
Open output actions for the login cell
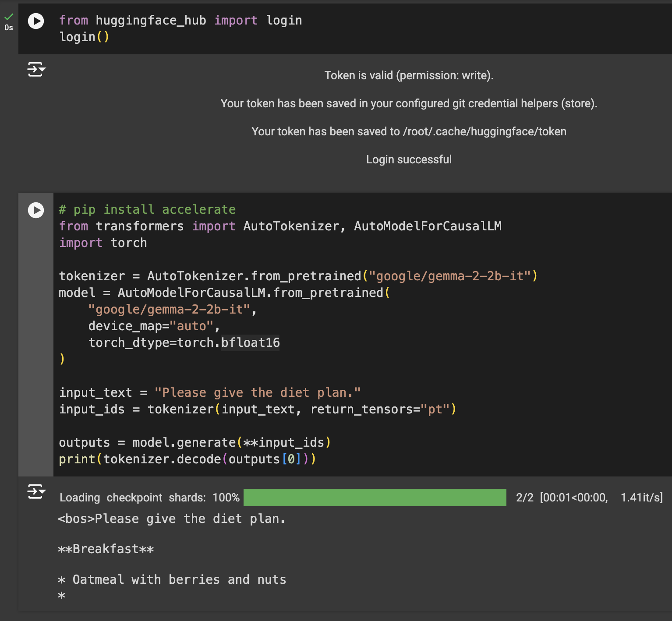pos(36,69)
